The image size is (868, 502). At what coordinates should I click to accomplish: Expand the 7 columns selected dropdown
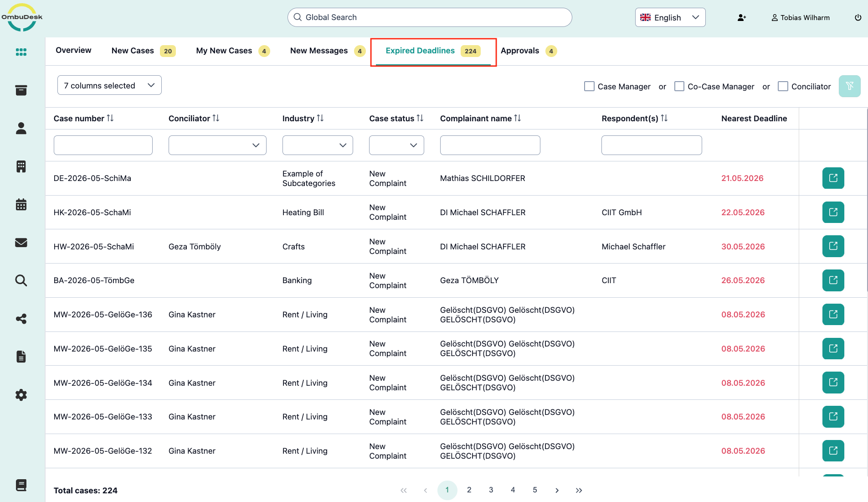[x=109, y=85]
